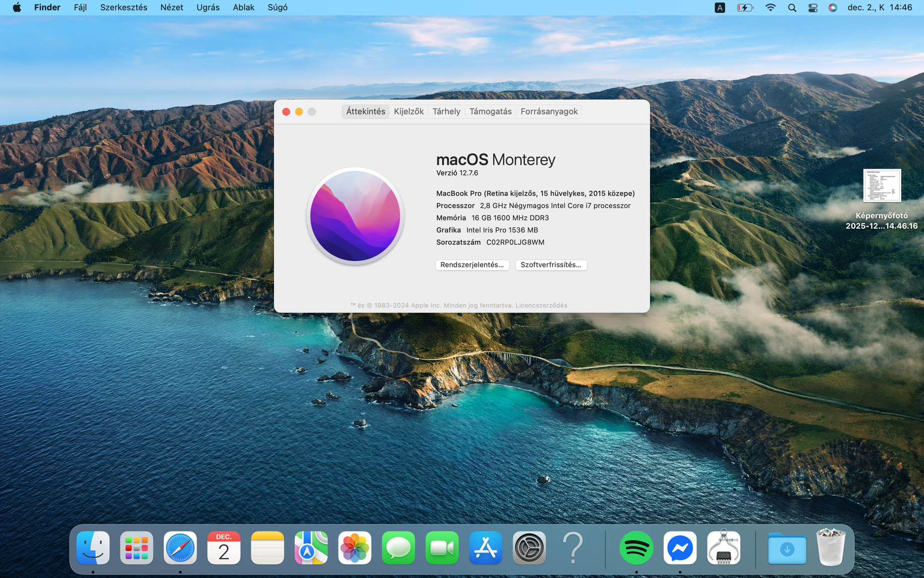Open Finder from the Dock
924x578 pixels.
[x=93, y=548]
